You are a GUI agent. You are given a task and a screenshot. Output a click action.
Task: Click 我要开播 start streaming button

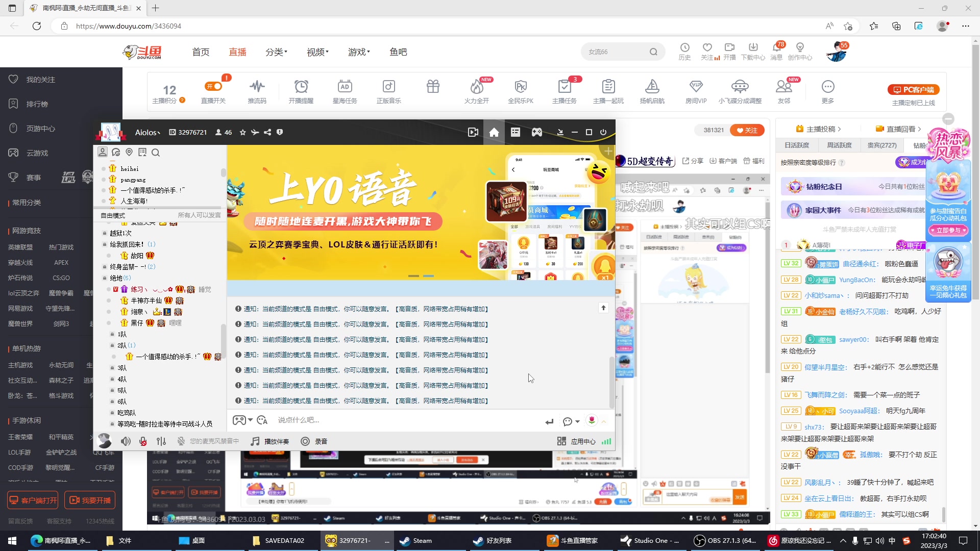click(x=90, y=500)
